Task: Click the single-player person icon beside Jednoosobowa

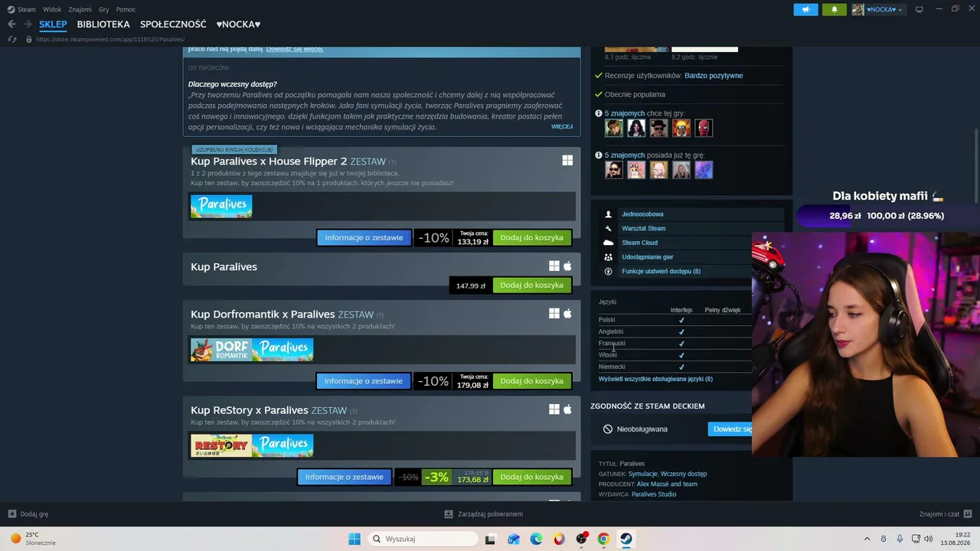Action: (609, 214)
